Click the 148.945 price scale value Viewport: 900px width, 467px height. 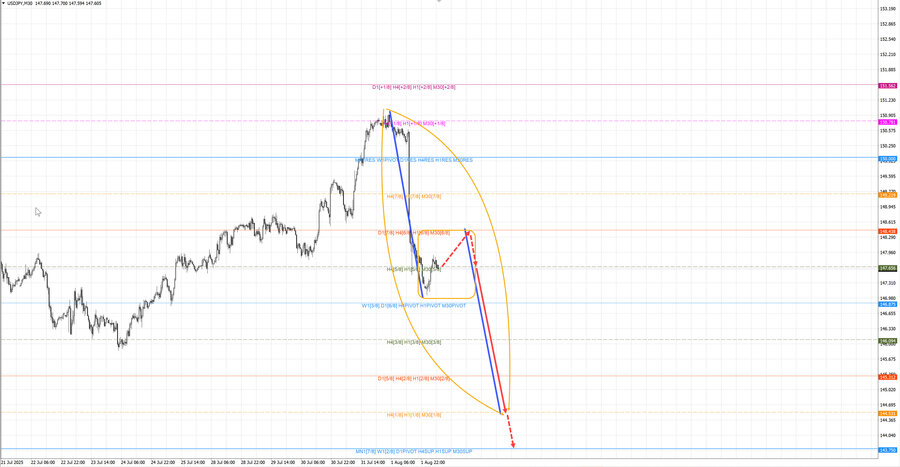click(888, 207)
